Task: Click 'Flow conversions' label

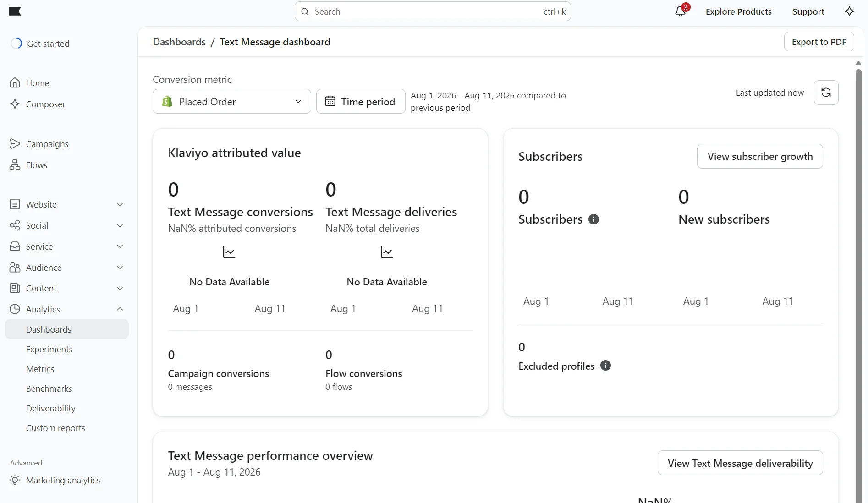Action: (x=363, y=373)
